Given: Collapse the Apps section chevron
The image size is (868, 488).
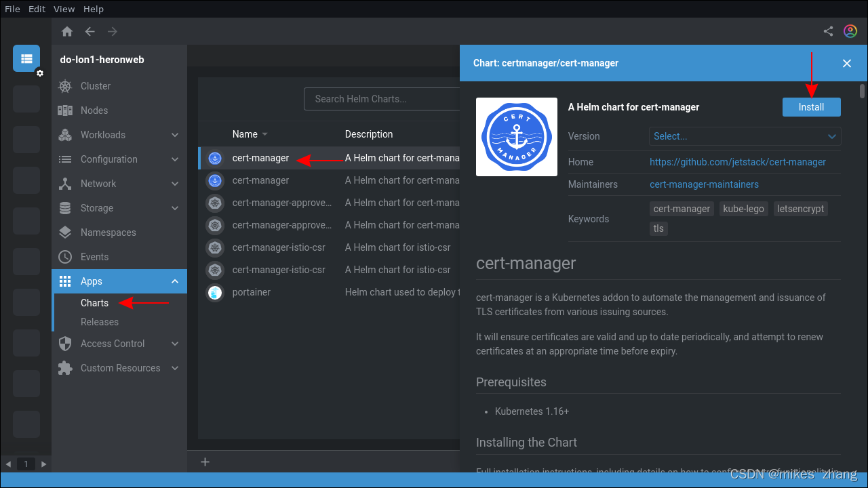Looking at the screenshot, I should [x=175, y=281].
